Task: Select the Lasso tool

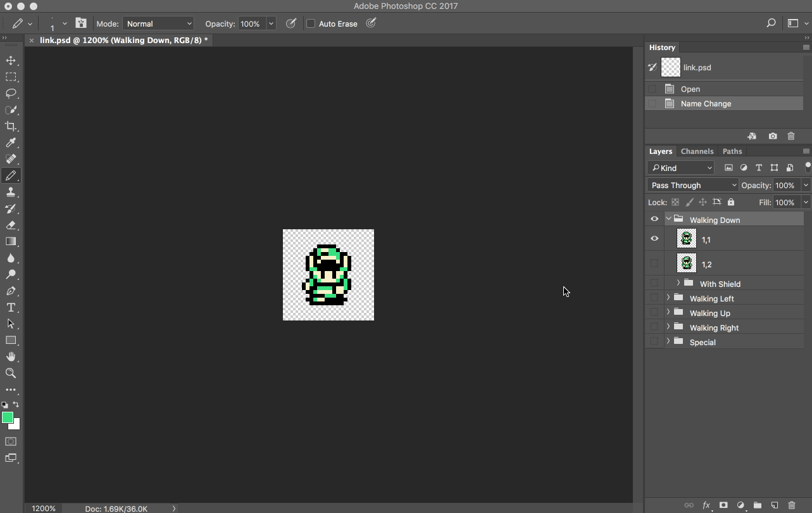Action: 11,94
